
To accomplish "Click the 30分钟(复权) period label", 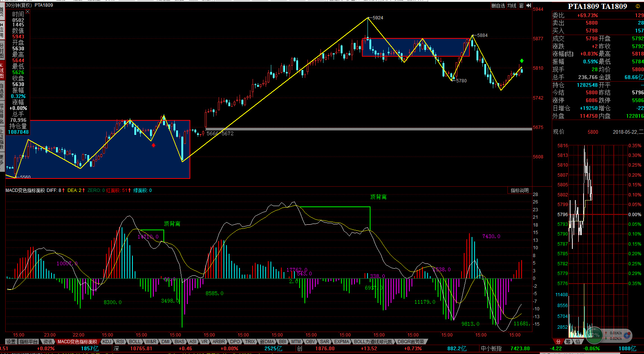I will [x=19, y=5].
